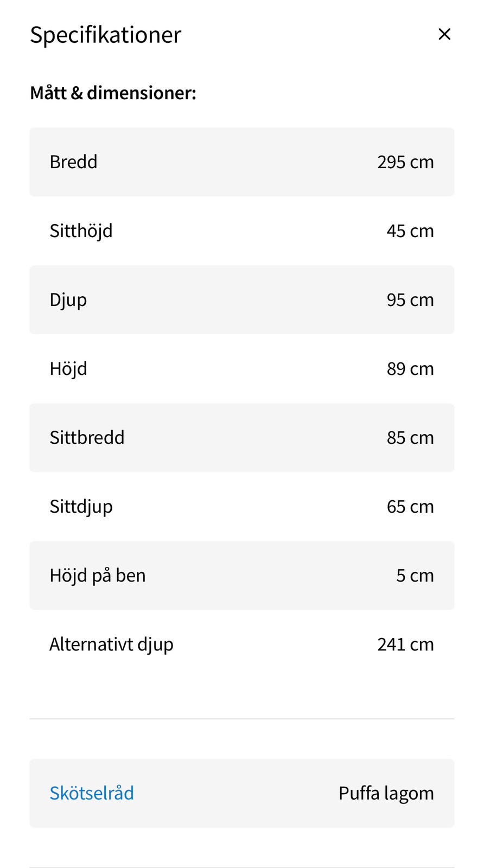
Task: Click the 295 cm width value
Action: click(405, 162)
